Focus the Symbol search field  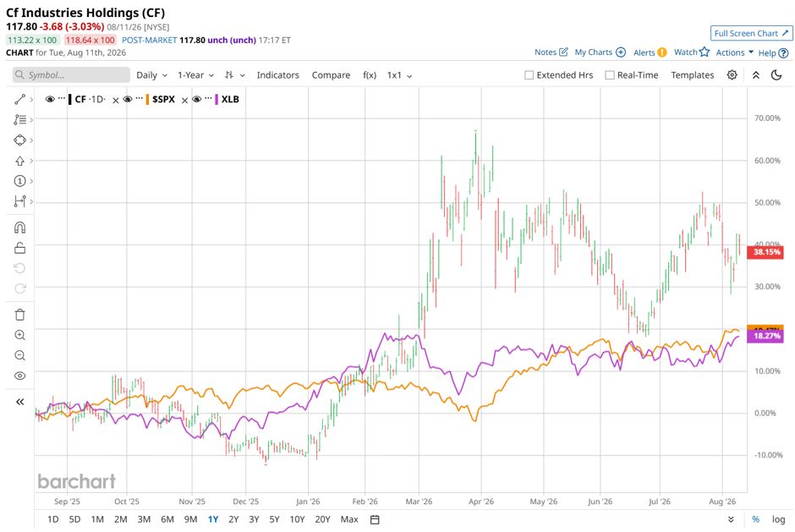click(71, 75)
